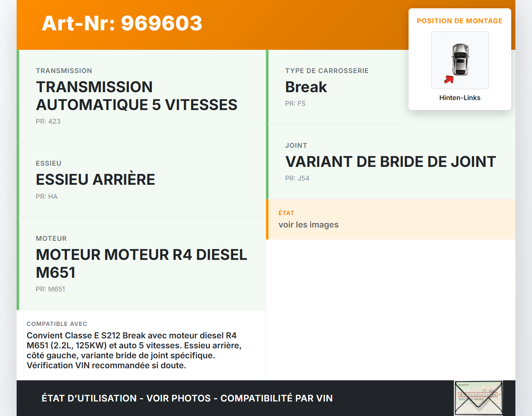Select the red arrow marking rear-left position
This screenshot has height=416, width=532.
[x=449, y=78]
